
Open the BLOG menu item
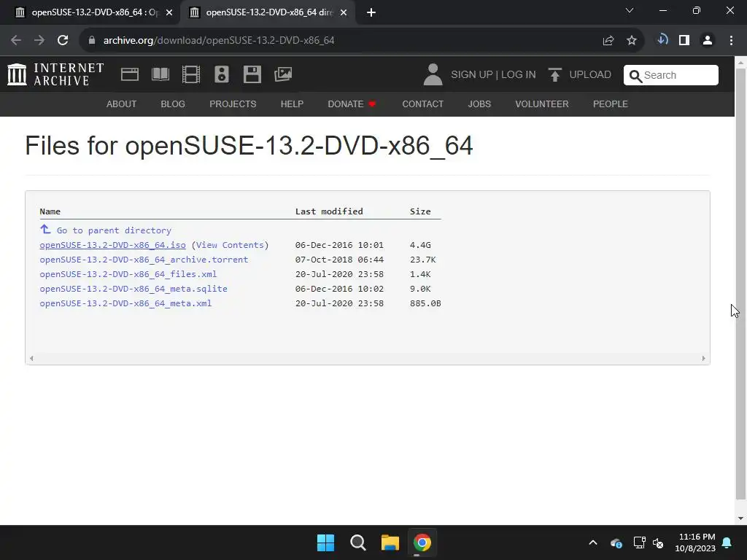(173, 104)
